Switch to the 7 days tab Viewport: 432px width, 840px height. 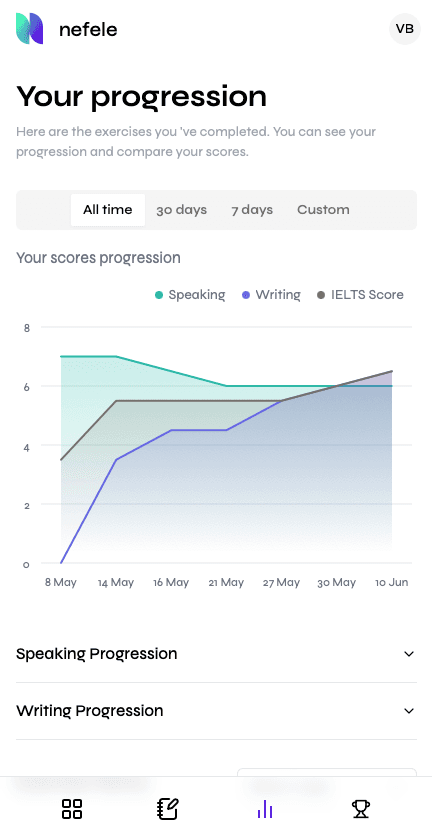[252, 210]
